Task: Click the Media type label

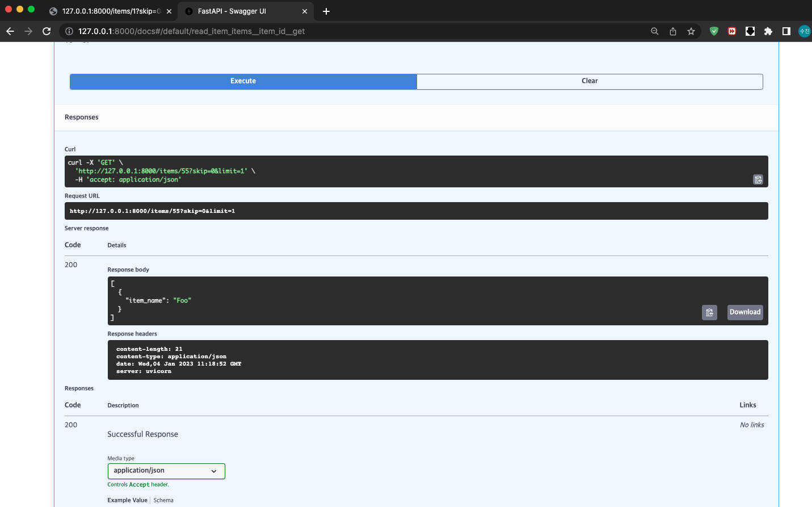Action: coord(121,459)
